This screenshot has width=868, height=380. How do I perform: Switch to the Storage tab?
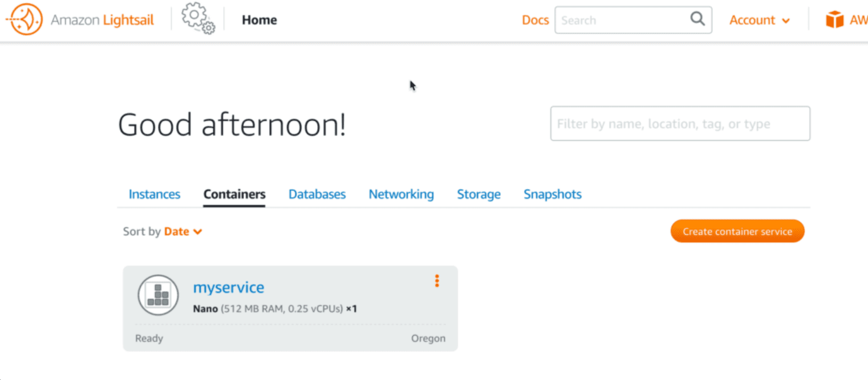[x=478, y=194]
